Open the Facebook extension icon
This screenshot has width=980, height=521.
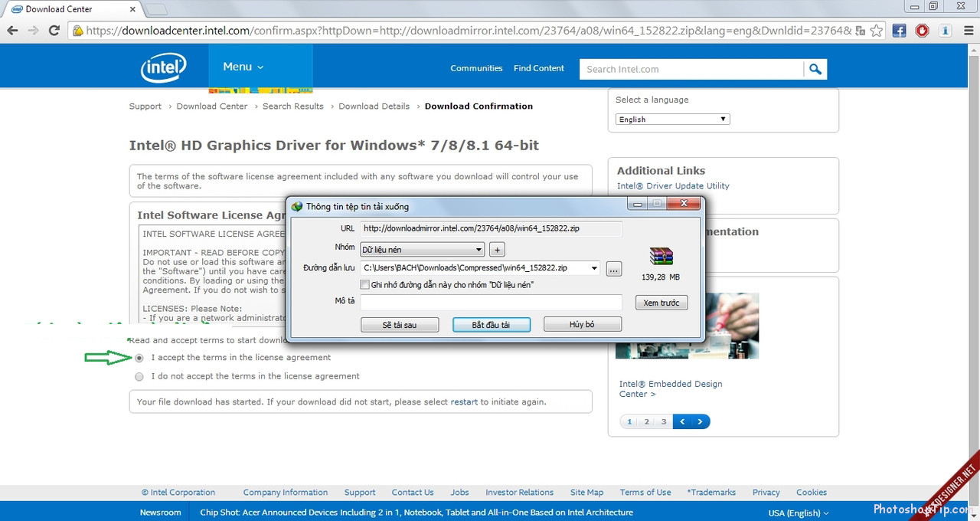pyautogui.click(x=900, y=31)
